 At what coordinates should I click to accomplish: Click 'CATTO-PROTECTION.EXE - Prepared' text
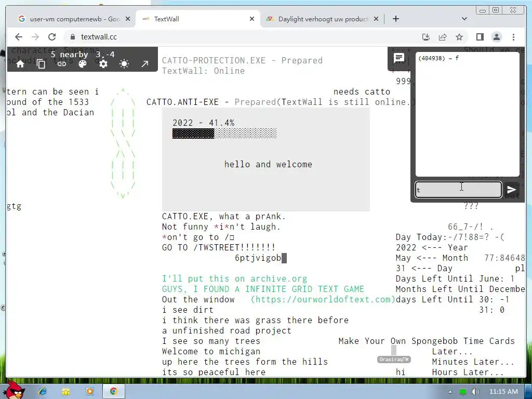coord(242,60)
